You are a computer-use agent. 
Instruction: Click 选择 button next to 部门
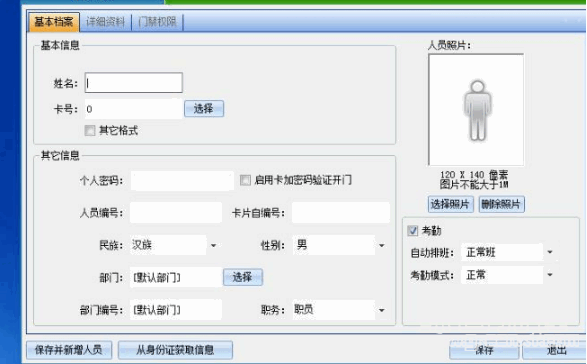coord(243,277)
